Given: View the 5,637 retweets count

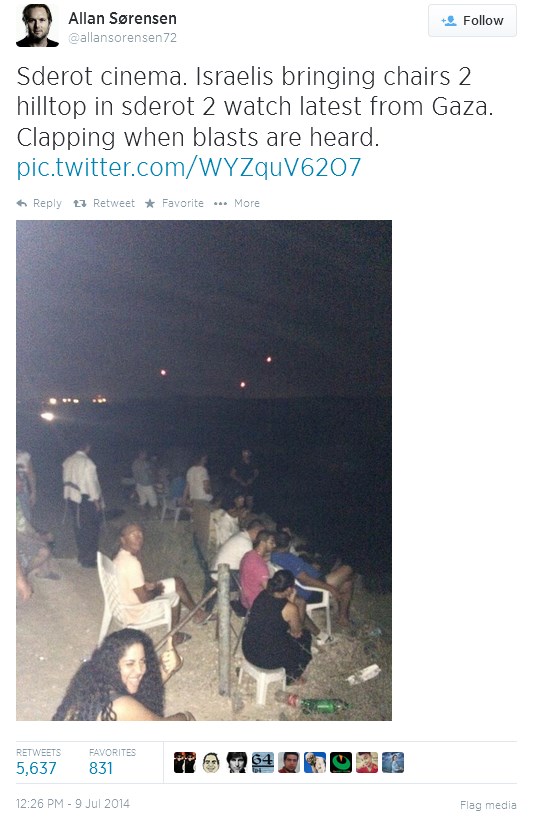Looking at the screenshot, I should (x=36, y=768).
